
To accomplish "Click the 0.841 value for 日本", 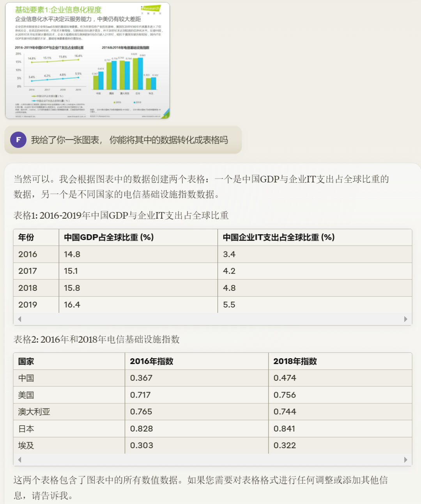I will coord(284,428).
